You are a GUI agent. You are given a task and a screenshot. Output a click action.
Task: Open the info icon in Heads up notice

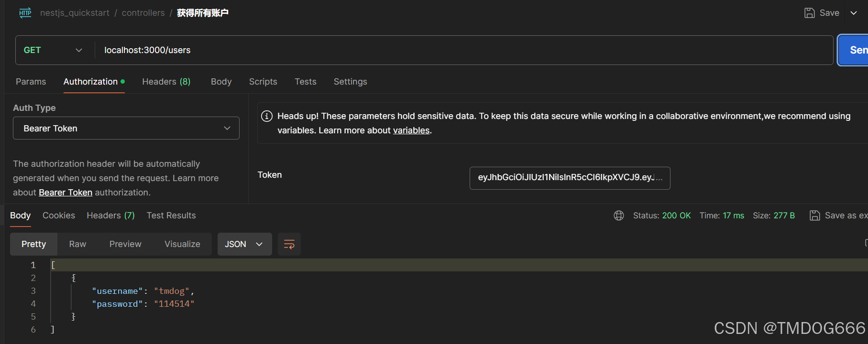click(x=267, y=116)
